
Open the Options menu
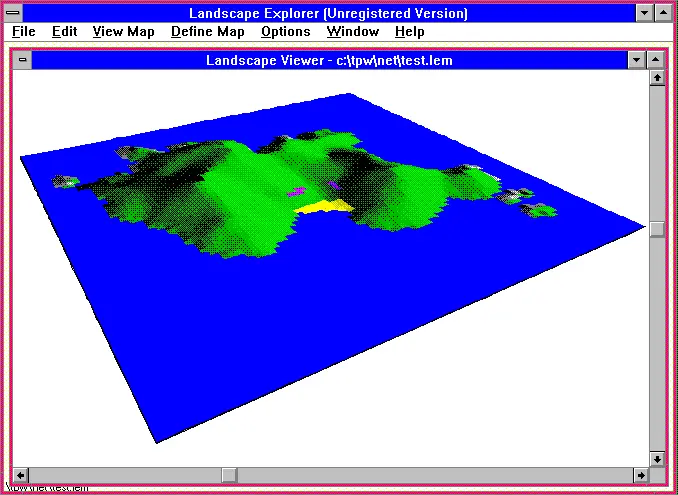point(285,32)
